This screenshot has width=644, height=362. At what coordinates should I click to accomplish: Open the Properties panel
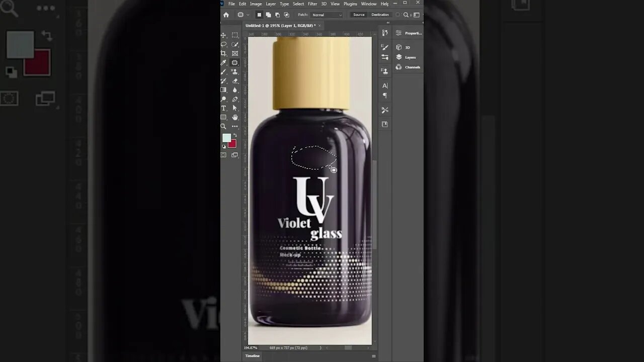(409, 33)
